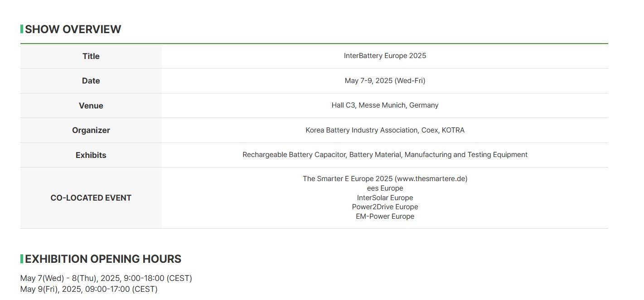Viewport: 644px width, 300px height.
Task: Click the May 7-9, 2025 date value
Action: pyautogui.click(x=385, y=81)
